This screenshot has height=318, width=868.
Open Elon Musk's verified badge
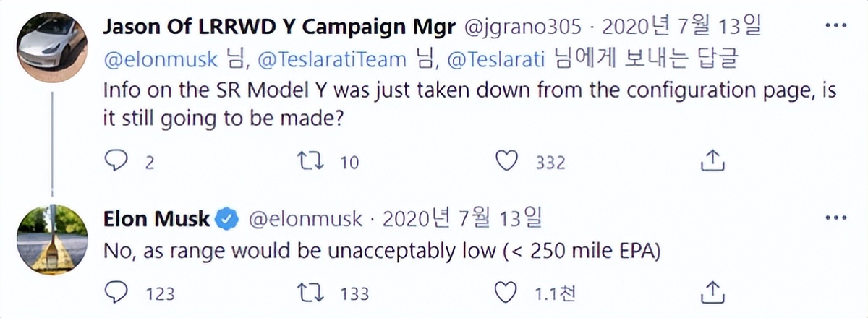(x=227, y=218)
